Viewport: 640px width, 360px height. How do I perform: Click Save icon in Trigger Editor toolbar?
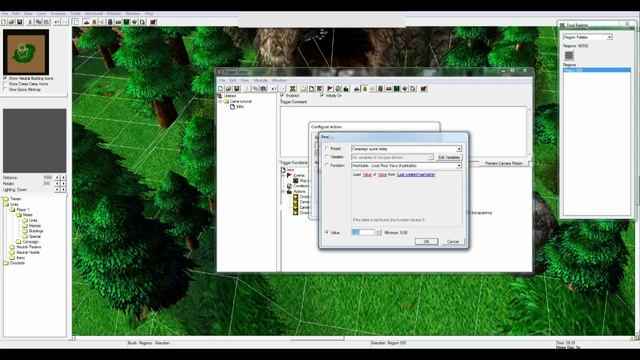pyautogui.click(x=237, y=89)
